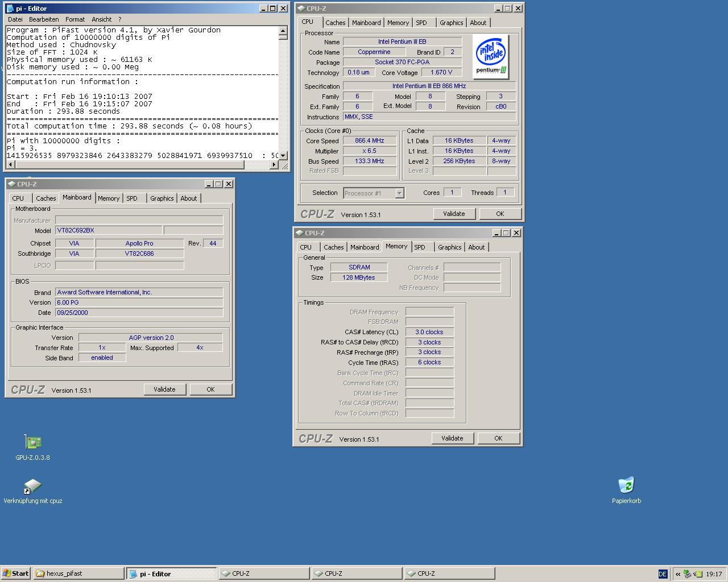The height and width of the screenshot is (582, 728).
Task: Click Editor horizontal scrollbar right arrow
Action: [x=274, y=165]
